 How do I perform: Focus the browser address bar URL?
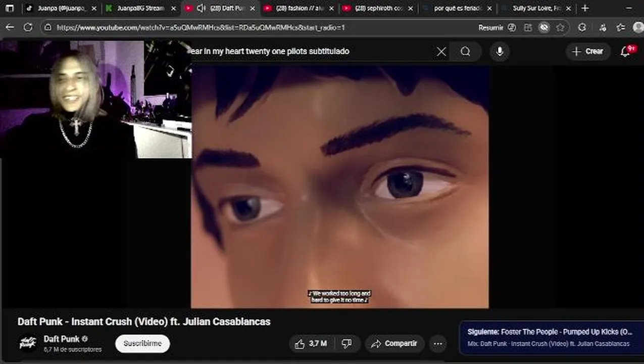201,27
